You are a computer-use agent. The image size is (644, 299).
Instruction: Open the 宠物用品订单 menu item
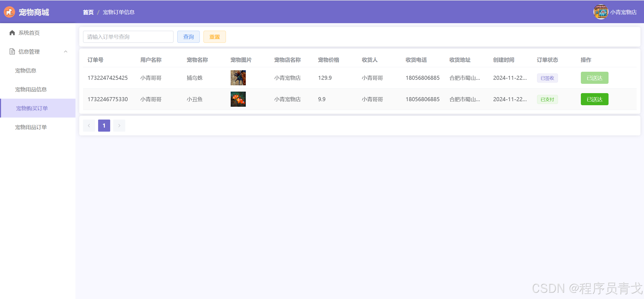pos(31,127)
